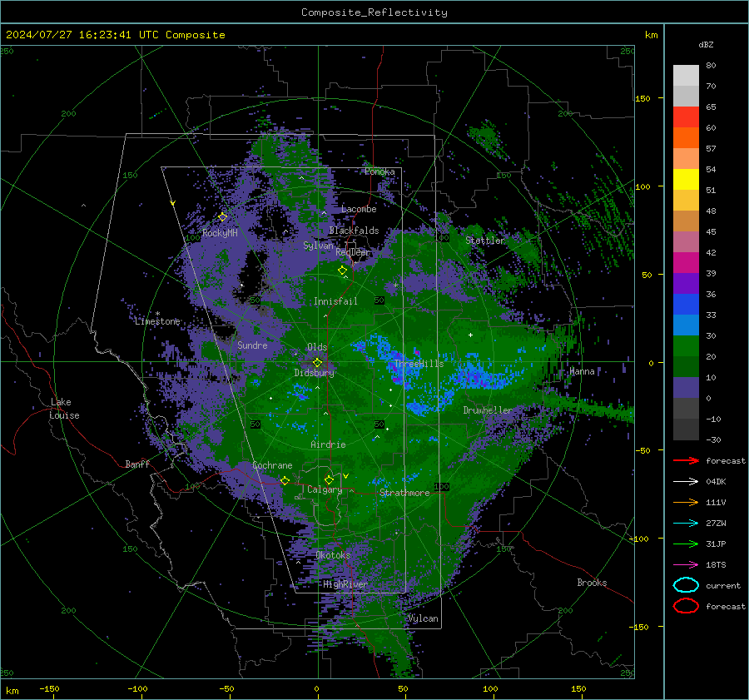Viewport: 749px width, 700px height.
Task: Click the Calgary city label
Action: 325,489
